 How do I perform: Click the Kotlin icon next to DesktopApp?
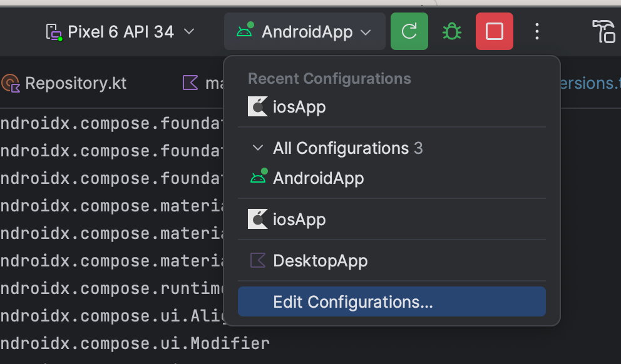click(257, 261)
